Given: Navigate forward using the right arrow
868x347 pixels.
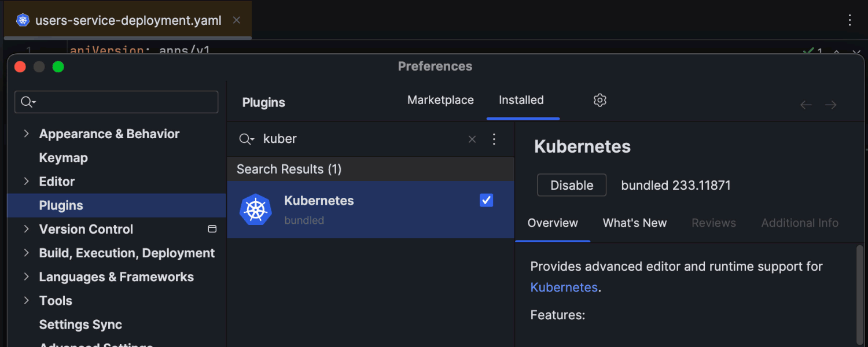Looking at the screenshot, I should pos(831,105).
